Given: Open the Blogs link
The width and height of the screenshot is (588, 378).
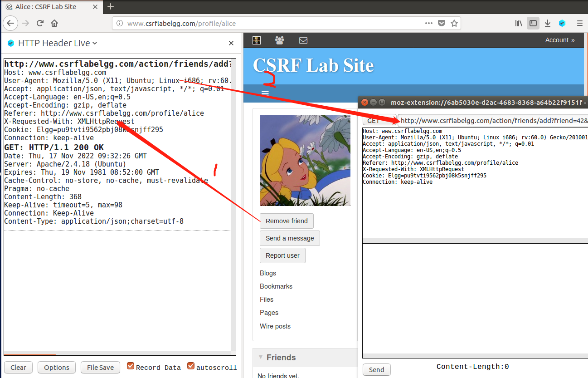Looking at the screenshot, I should tap(268, 273).
